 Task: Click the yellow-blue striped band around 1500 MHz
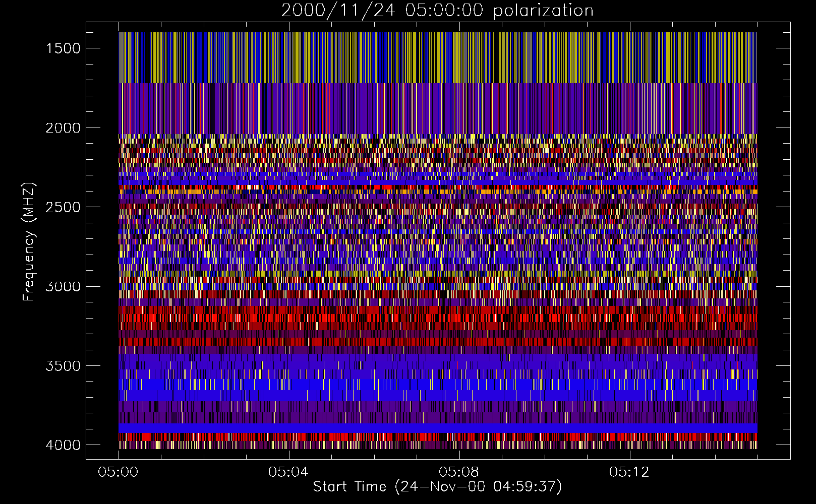[x=437, y=57]
